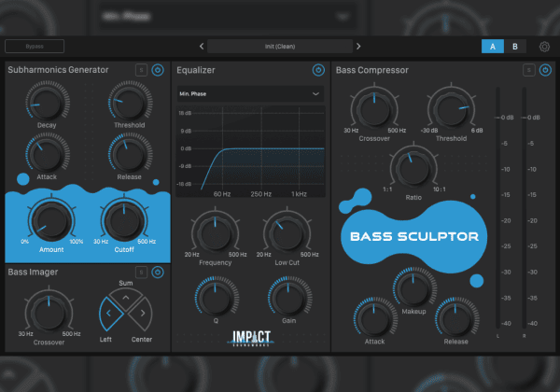Screen dimensions: 560x392
Task: Toggle Subharmonics Generator power button
Action: click(x=158, y=70)
